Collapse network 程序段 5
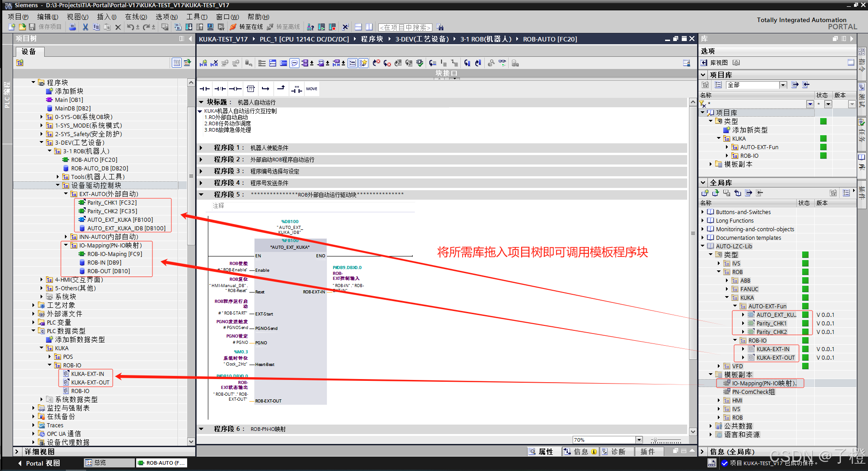The width and height of the screenshot is (868, 471). click(201, 195)
